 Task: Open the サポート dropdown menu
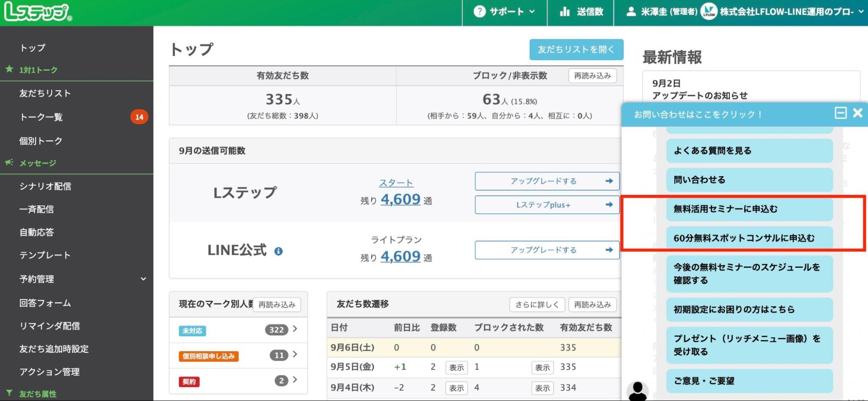click(x=504, y=12)
